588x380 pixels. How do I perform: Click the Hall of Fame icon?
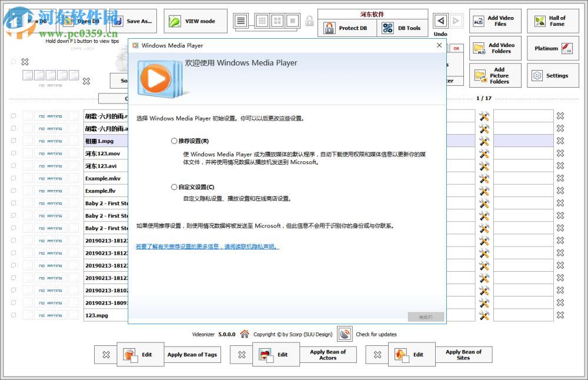point(540,21)
